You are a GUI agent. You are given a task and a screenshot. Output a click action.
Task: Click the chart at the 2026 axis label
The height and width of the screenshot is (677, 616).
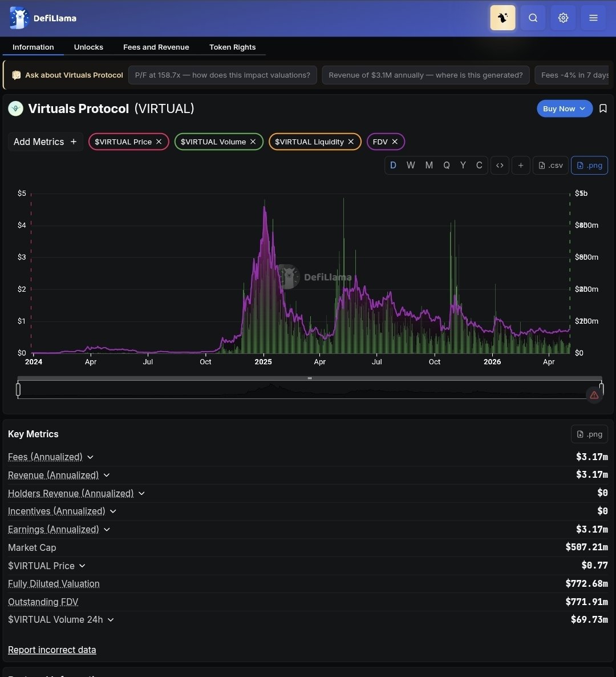492,362
